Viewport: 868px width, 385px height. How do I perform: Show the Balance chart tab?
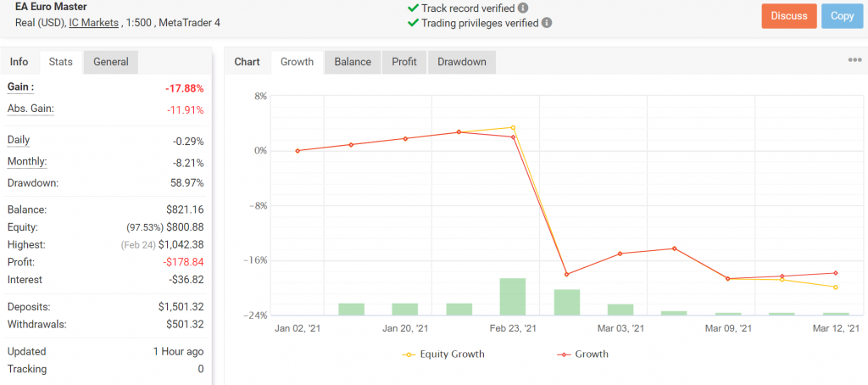click(353, 62)
